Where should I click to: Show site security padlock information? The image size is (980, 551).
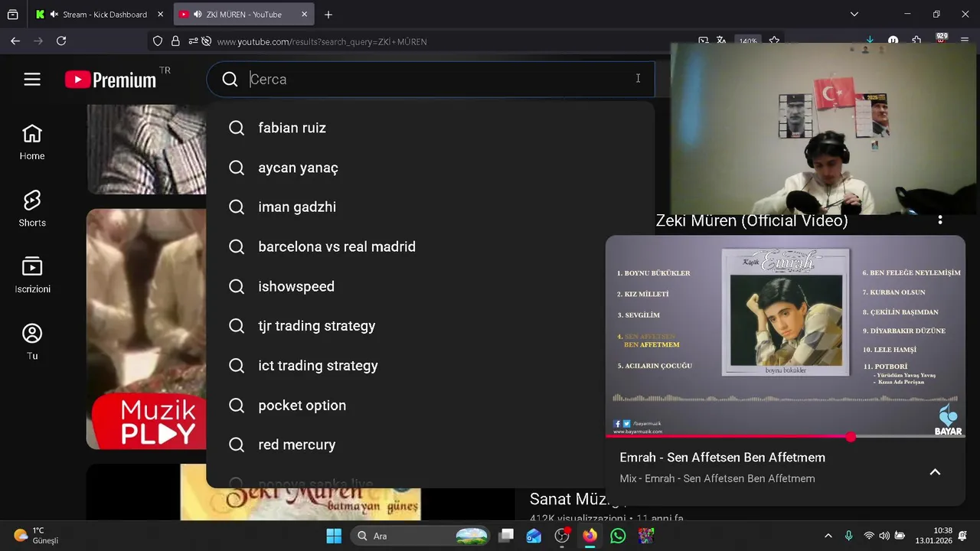click(175, 41)
